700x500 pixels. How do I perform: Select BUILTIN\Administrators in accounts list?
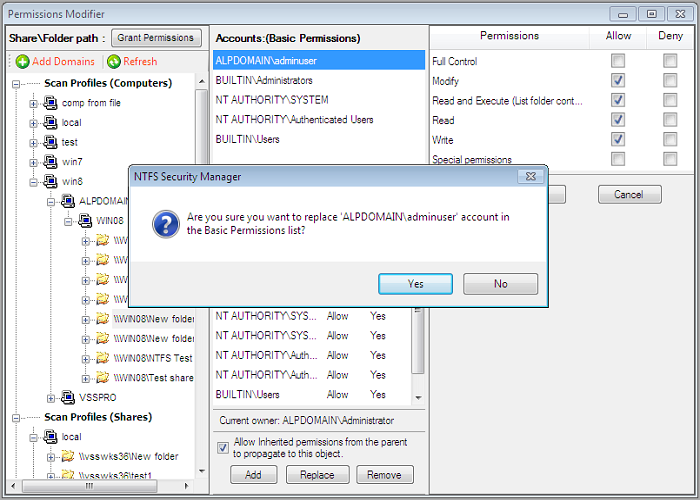coord(264,80)
